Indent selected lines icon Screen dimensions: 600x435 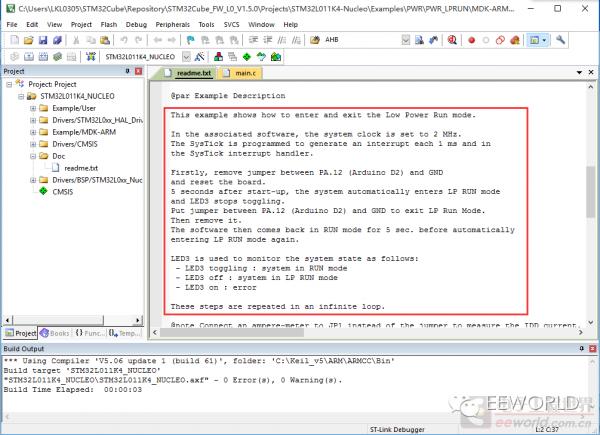point(253,40)
